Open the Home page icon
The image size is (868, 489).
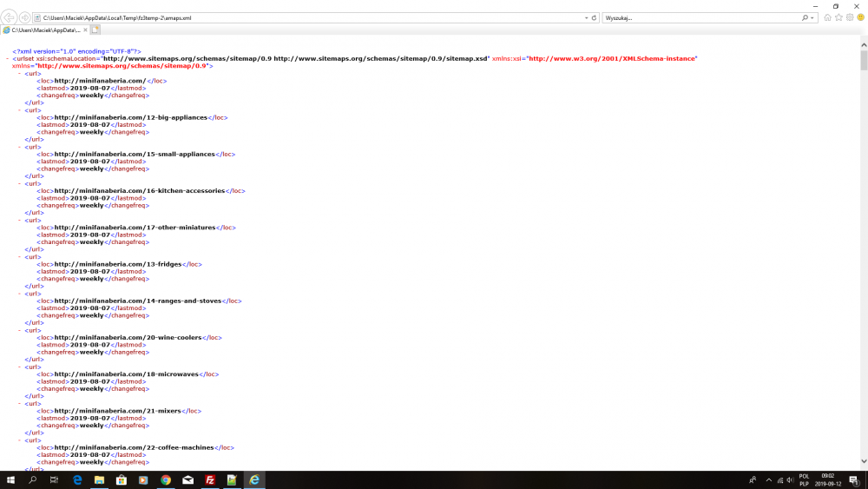tap(827, 17)
